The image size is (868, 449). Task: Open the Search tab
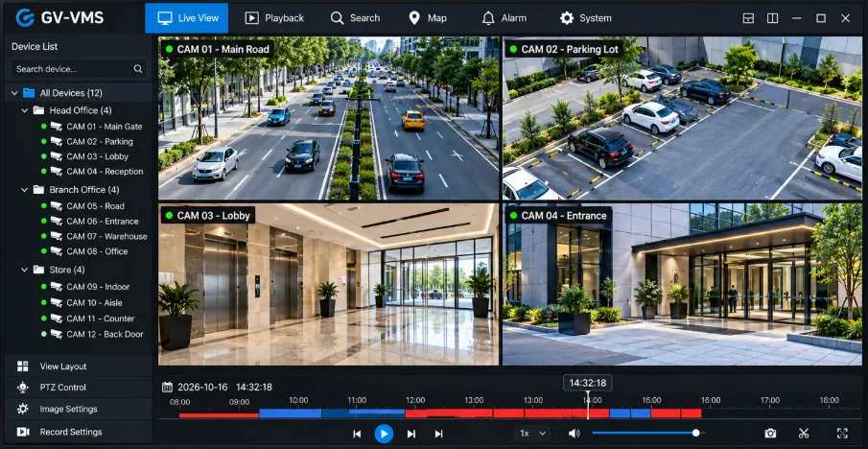tap(356, 18)
